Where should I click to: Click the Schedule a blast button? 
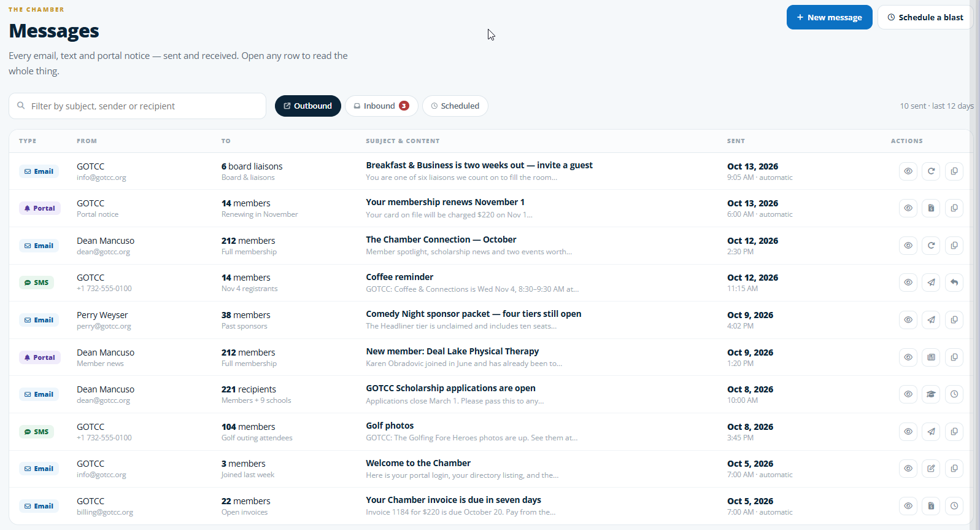pos(925,17)
